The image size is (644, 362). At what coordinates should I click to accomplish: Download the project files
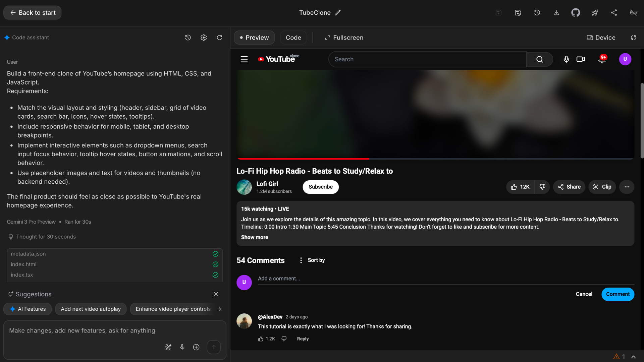point(556,12)
